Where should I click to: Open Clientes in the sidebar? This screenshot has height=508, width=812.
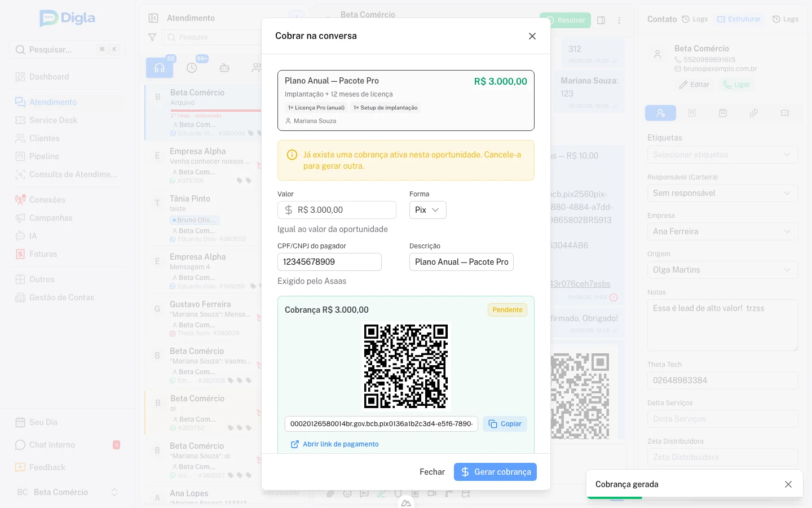click(x=68, y=138)
